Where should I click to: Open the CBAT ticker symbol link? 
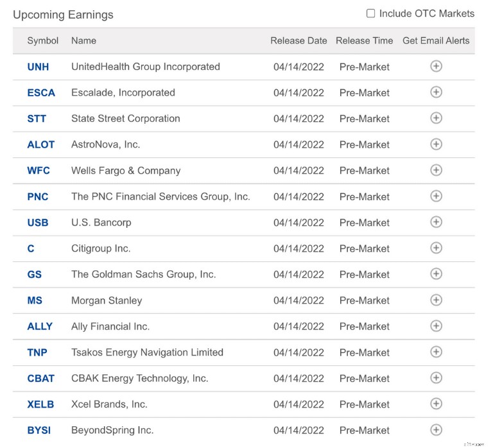[x=41, y=379]
